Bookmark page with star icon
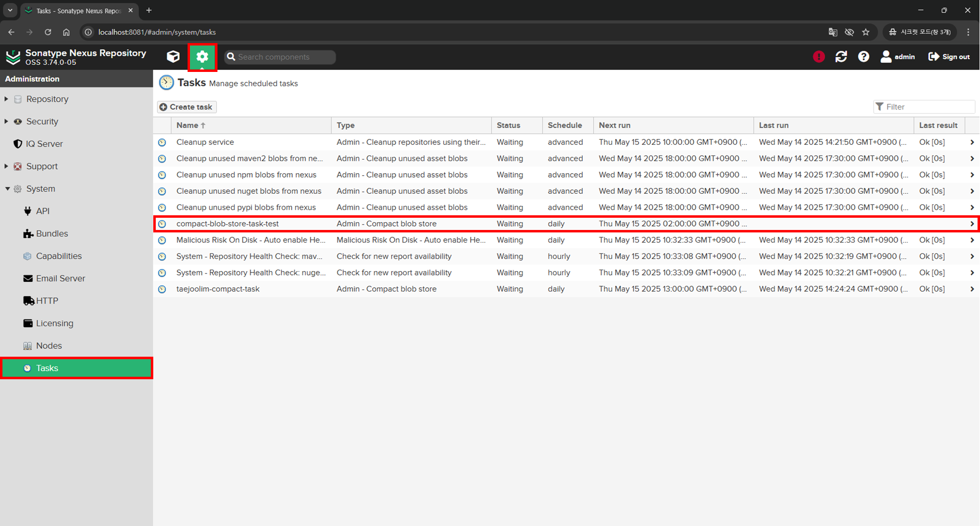980x526 pixels. click(866, 32)
